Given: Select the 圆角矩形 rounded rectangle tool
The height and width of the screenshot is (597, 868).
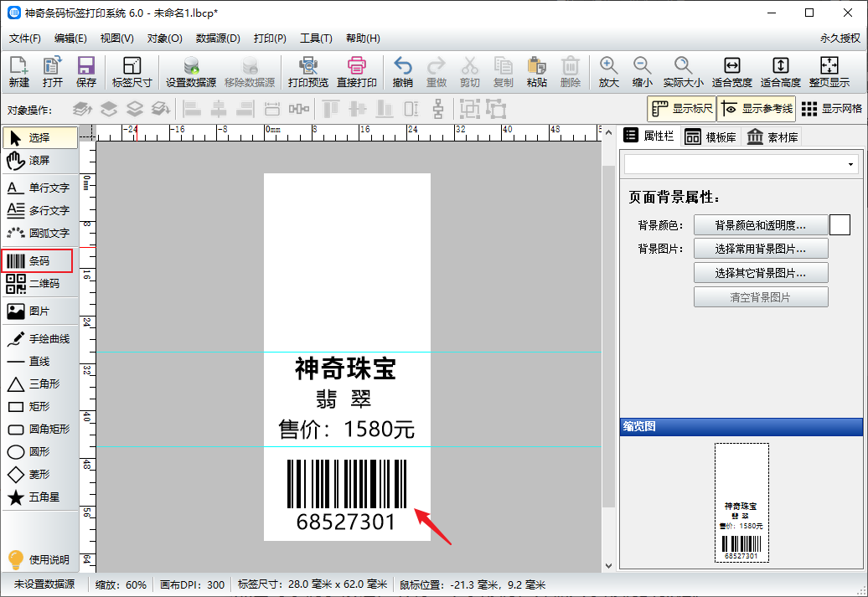Looking at the screenshot, I should pos(40,430).
